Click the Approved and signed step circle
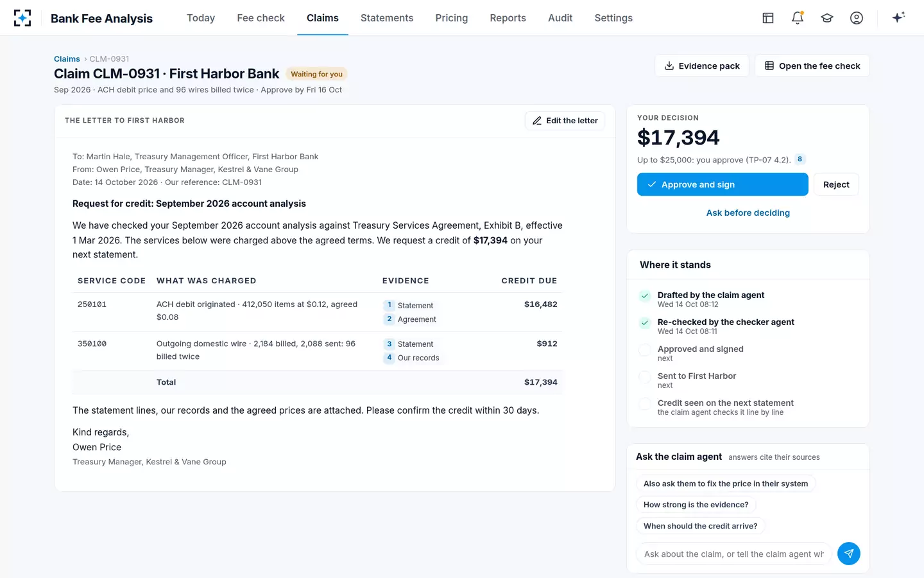This screenshot has height=578, width=924. pos(645,350)
